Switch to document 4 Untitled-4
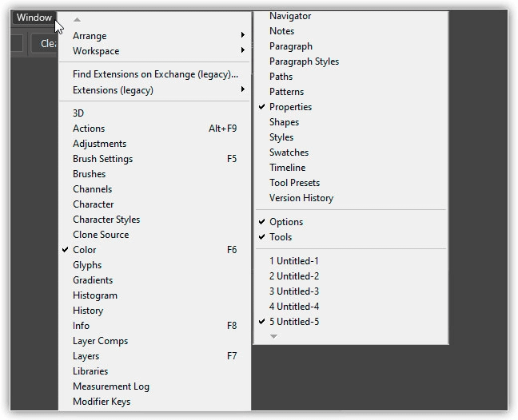This screenshot has height=420, width=518. [x=351, y=307]
